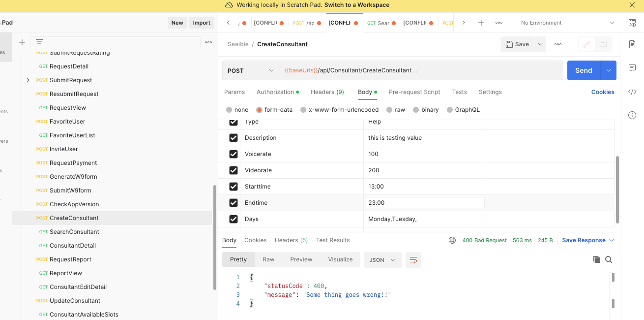Select the none body type radio
644x320 pixels.
pyautogui.click(x=229, y=110)
